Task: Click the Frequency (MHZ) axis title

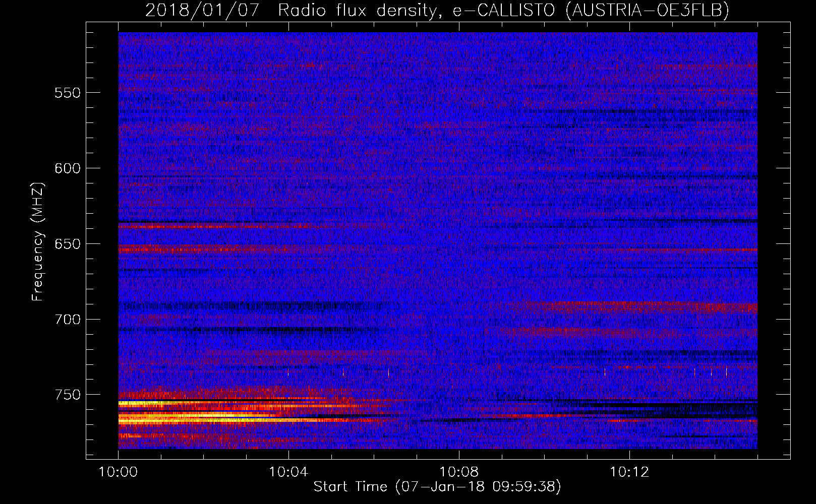Action: tap(38, 241)
